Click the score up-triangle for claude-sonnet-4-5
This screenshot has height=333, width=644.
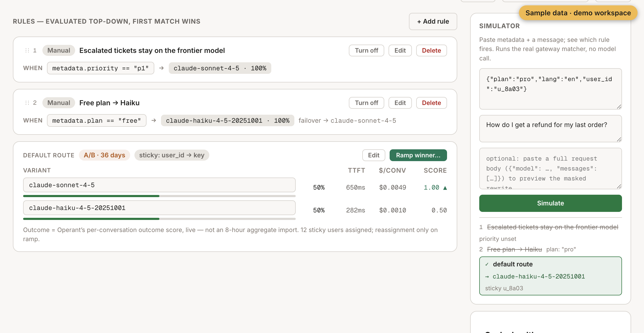click(x=445, y=188)
